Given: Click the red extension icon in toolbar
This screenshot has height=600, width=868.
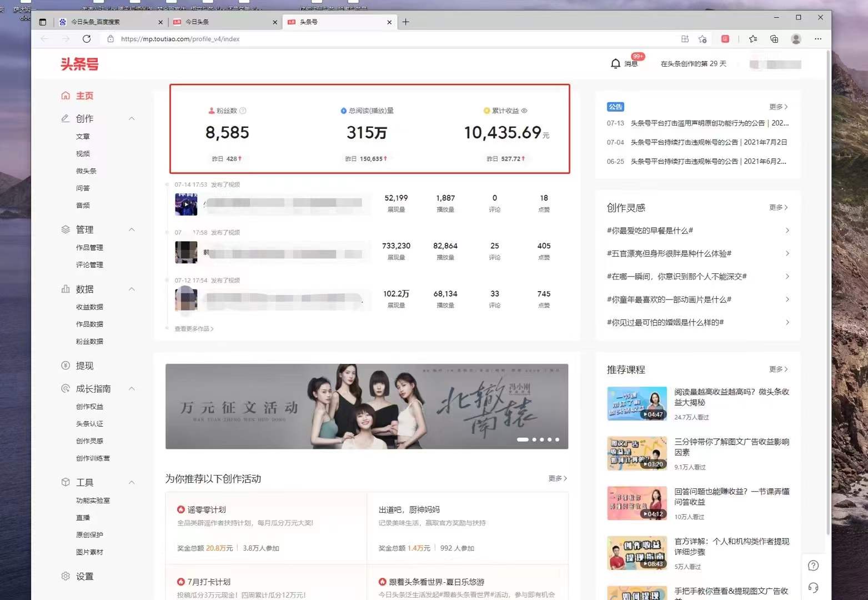Looking at the screenshot, I should click(725, 39).
